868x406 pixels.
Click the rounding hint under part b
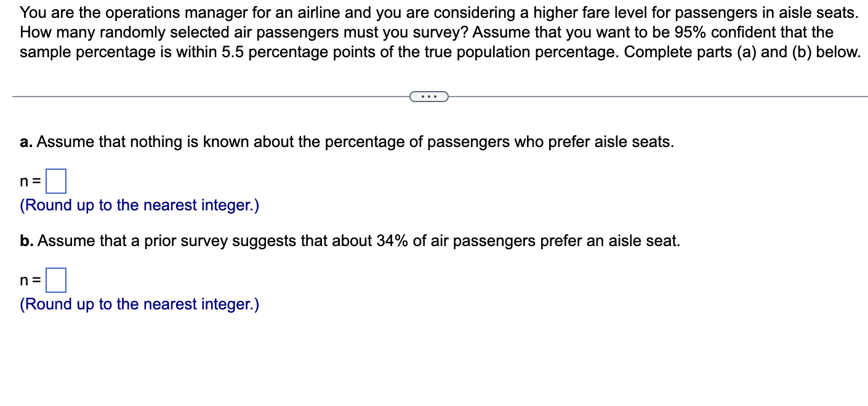click(x=140, y=304)
